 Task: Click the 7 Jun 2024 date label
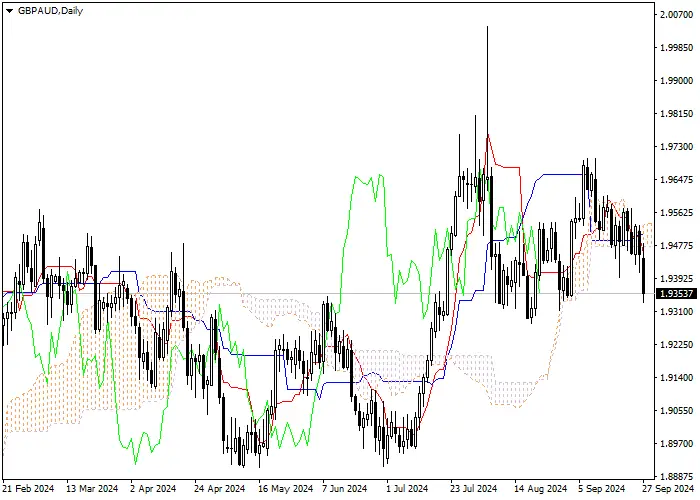coord(345,489)
